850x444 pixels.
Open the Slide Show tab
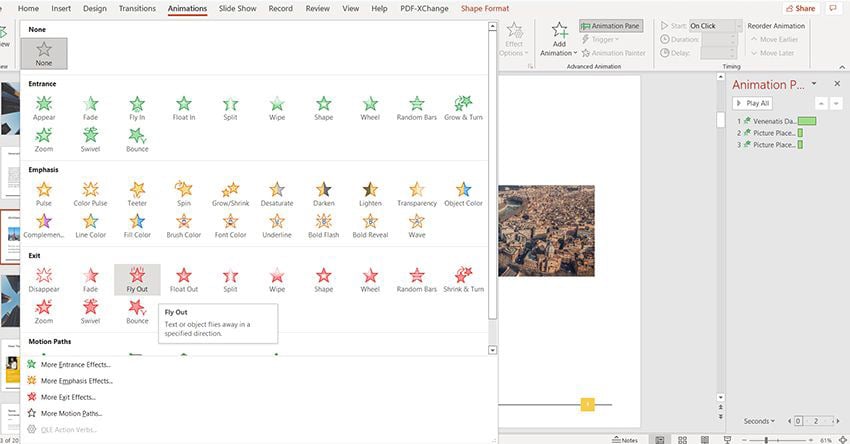click(239, 8)
